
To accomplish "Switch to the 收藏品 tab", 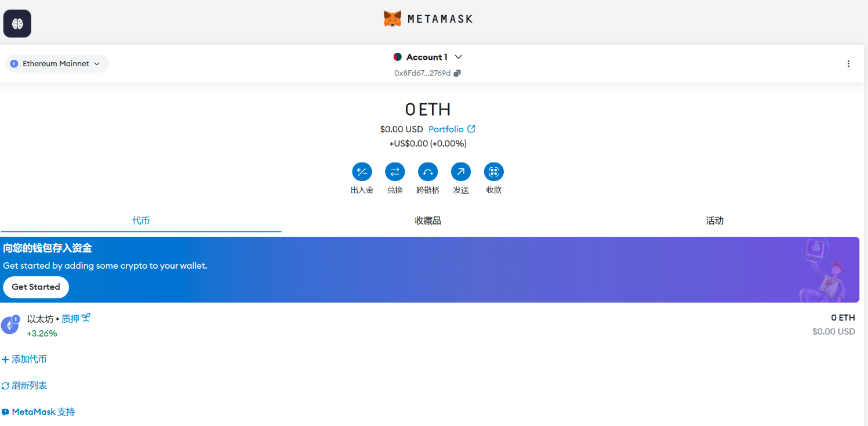I will 428,221.
